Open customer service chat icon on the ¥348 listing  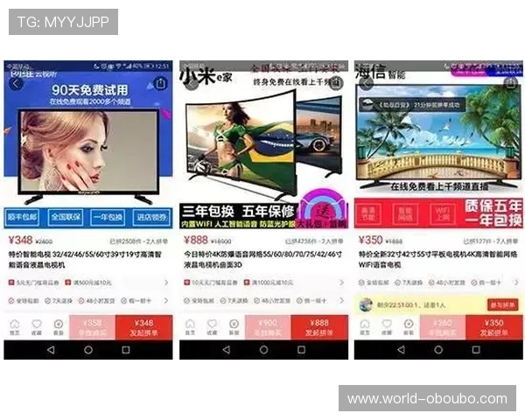pyautogui.click(x=59, y=327)
